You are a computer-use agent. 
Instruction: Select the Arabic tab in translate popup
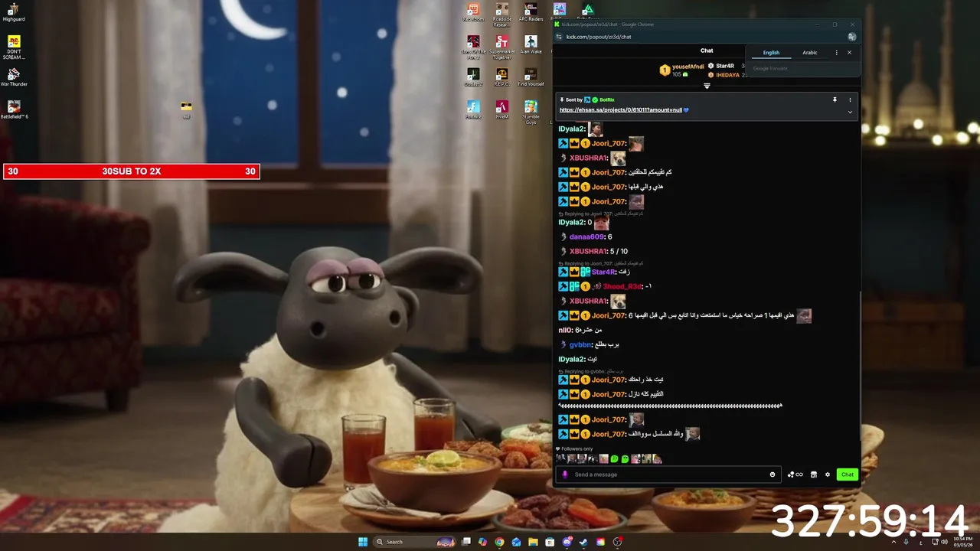pos(810,53)
